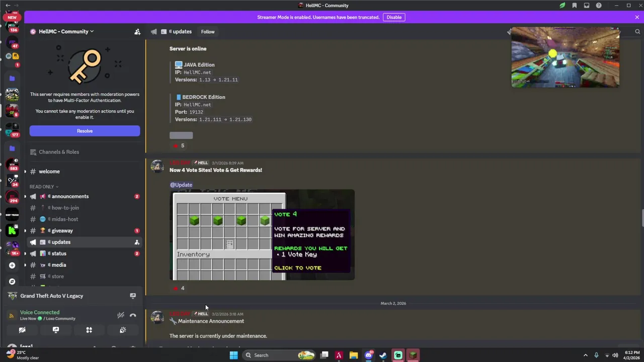Image resolution: width=644 pixels, height=362 pixels.
Task: Click Follow in the channel header
Action: coord(208,32)
